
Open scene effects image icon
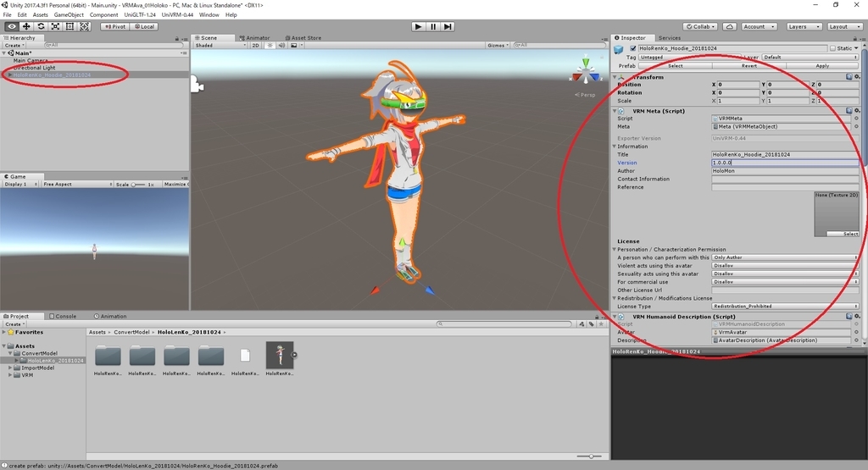294,46
